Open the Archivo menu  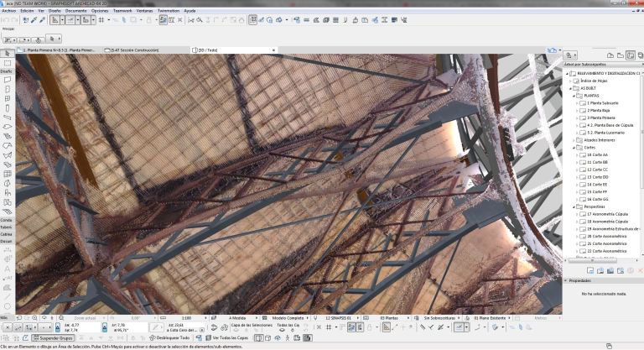(x=8, y=10)
